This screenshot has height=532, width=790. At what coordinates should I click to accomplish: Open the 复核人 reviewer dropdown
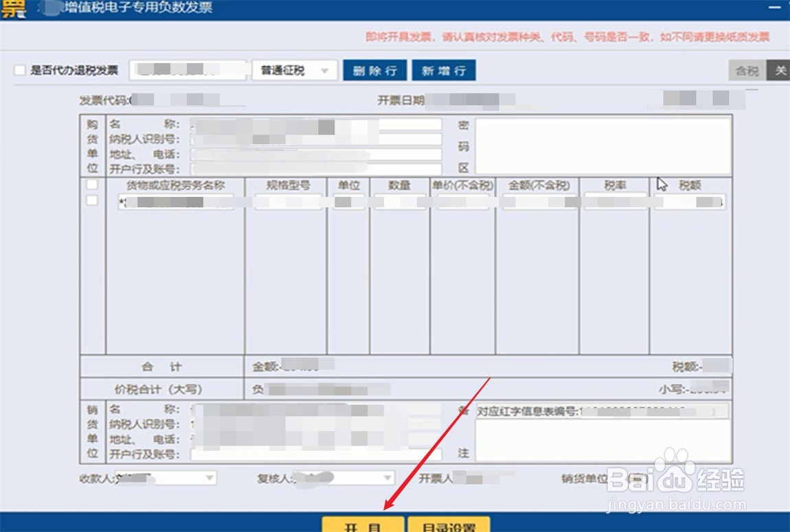point(387,478)
